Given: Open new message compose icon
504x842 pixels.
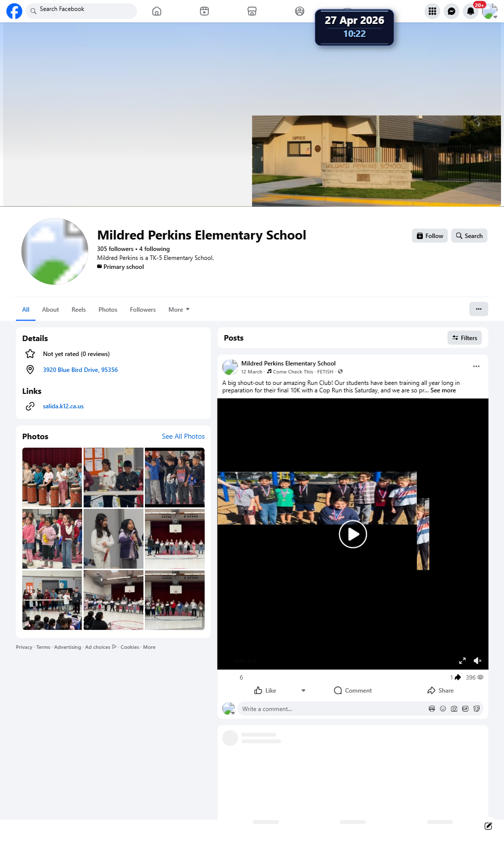Looking at the screenshot, I should tap(489, 826).
